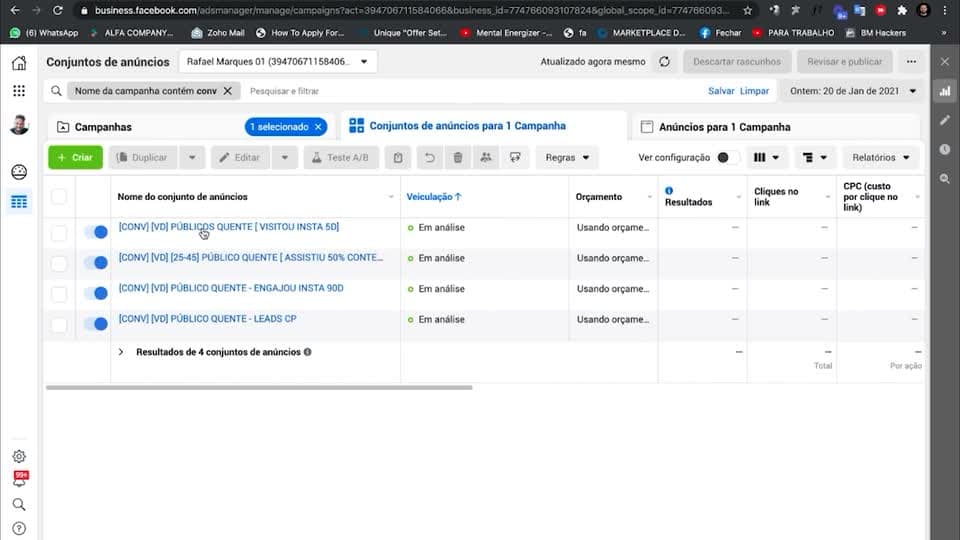Click the Limpar filter link
This screenshot has width=960, height=540.
(x=754, y=91)
